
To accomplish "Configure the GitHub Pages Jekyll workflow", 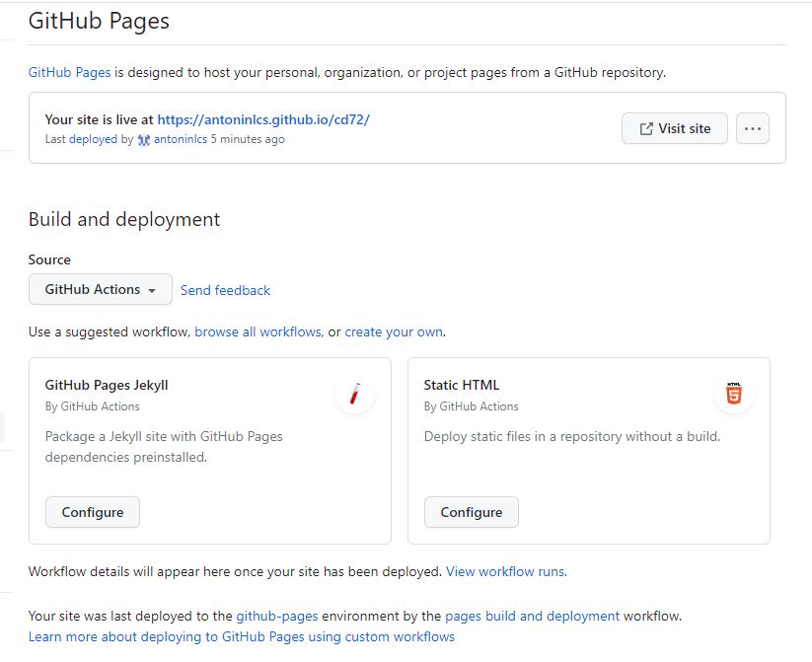I will [93, 513].
